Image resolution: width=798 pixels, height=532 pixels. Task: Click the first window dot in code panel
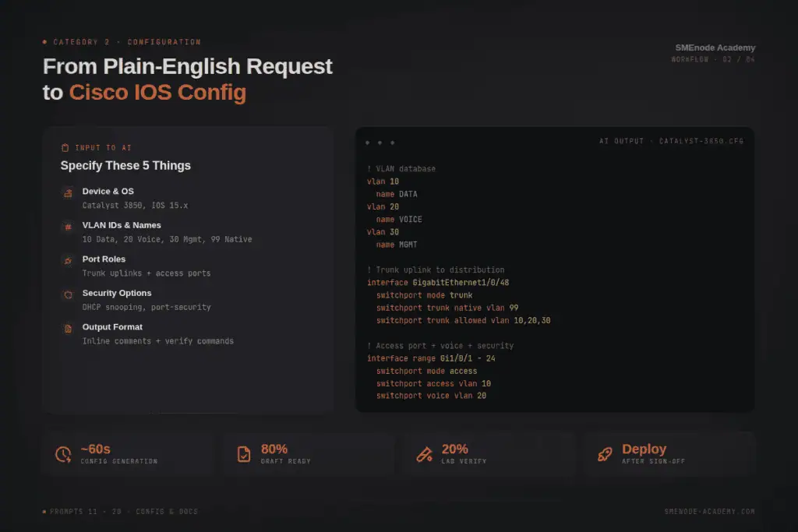pyautogui.click(x=368, y=143)
